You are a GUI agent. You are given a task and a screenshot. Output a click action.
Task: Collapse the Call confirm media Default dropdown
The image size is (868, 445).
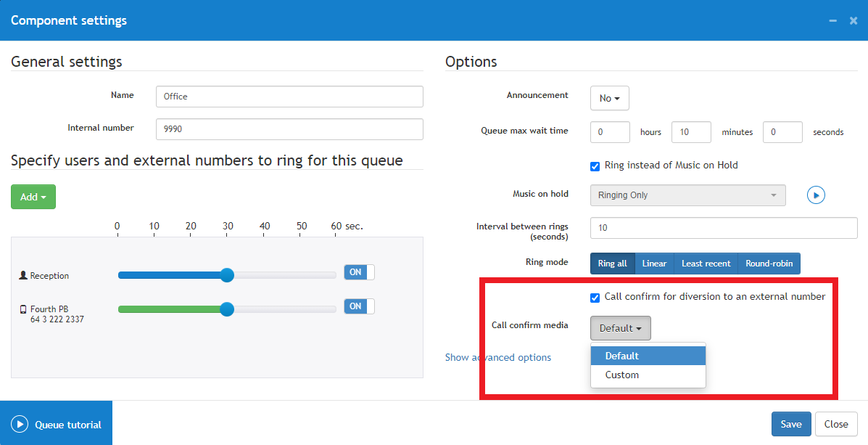coord(621,328)
